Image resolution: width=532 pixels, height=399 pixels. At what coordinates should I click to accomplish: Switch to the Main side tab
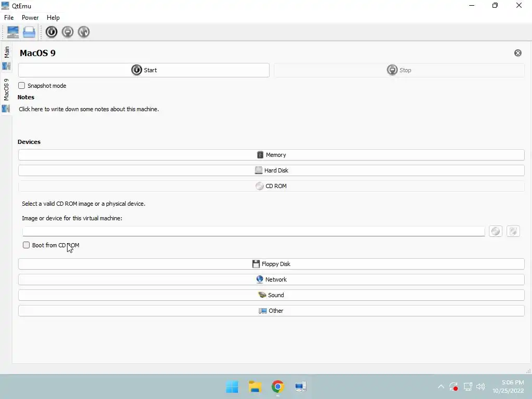6,58
